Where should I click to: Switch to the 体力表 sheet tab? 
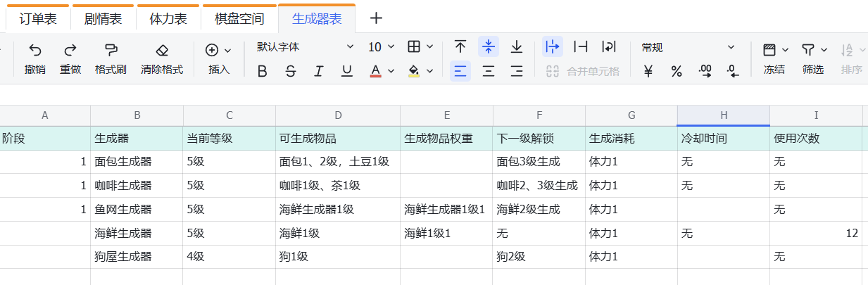click(x=168, y=19)
